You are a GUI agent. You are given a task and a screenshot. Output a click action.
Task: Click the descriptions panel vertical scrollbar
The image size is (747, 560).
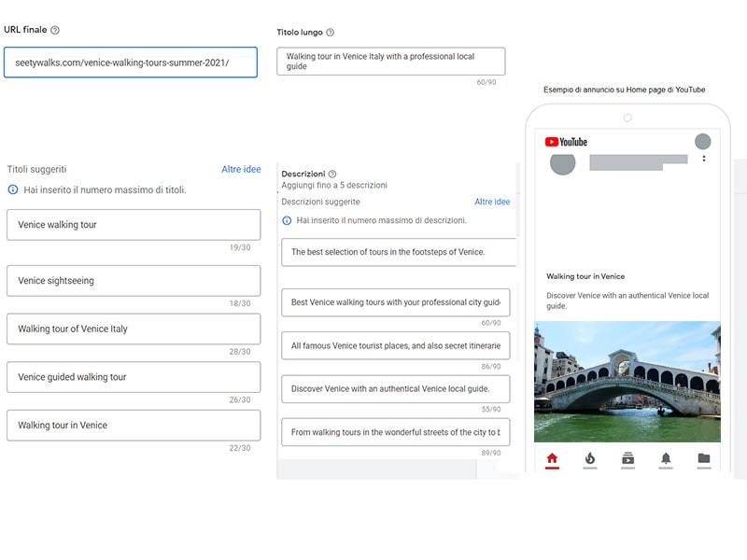(x=518, y=200)
